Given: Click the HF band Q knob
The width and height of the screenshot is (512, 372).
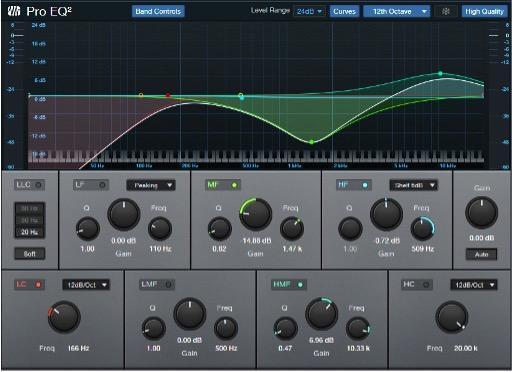Looking at the screenshot, I should pos(350,229).
